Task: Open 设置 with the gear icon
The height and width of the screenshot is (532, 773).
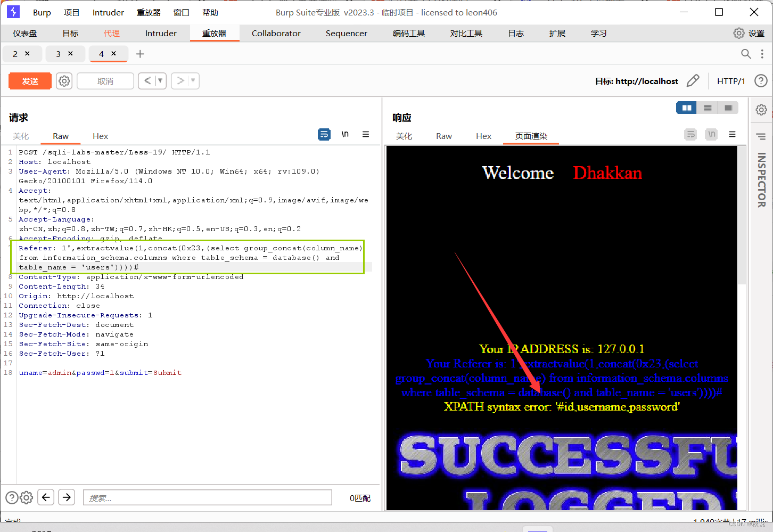Action: click(749, 33)
